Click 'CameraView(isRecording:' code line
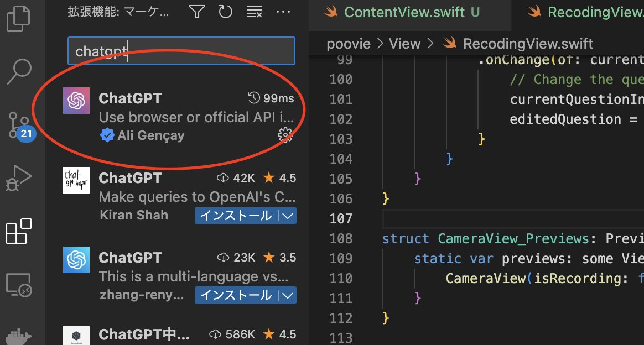The height and width of the screenshot is (345, 644). [544, 278]
